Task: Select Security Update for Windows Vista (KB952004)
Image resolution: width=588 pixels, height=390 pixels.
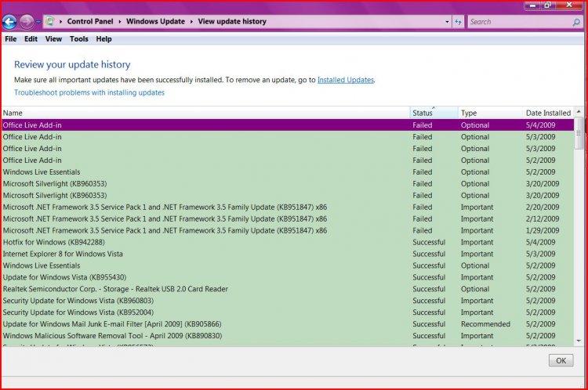Action: pos(288,312)
